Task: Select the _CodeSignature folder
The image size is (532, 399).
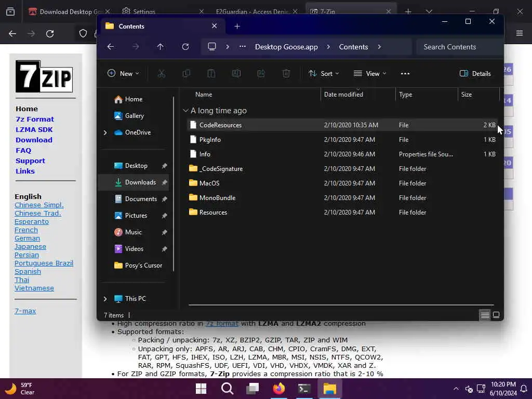Action: (x=342, y=169)
